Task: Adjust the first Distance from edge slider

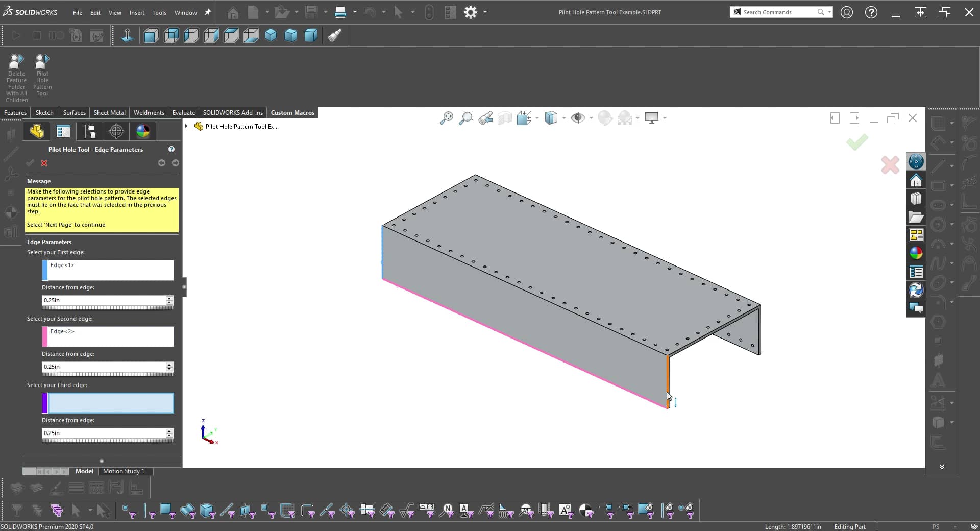Action: click(x=107, y=307)
